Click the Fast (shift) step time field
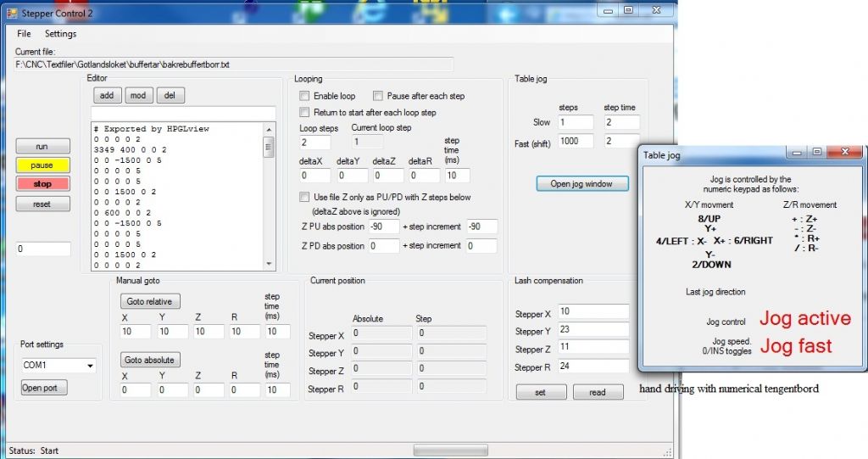The width and height of the screenshot is (868, 459). pyautogui.click(x=621, y=142)
